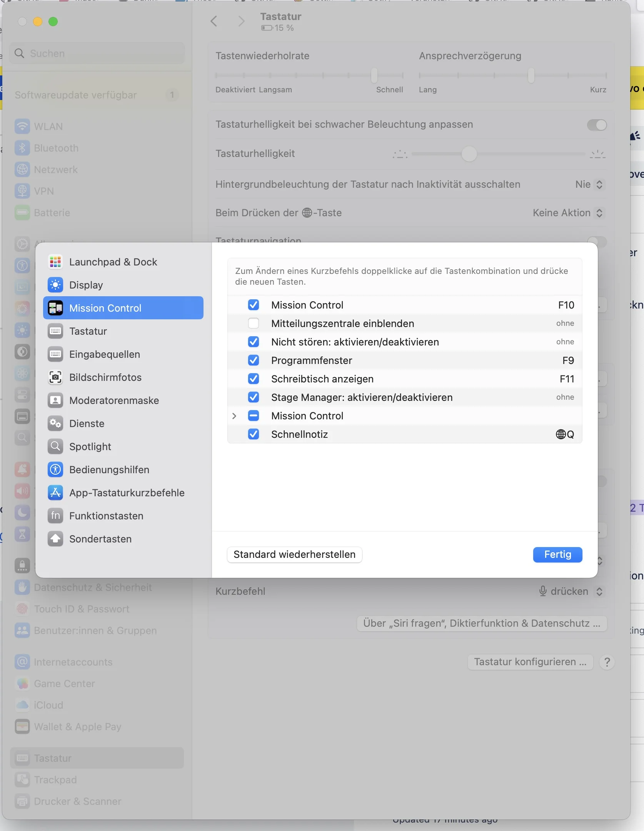Uncheck Schreibtisch anzeigen checkbox
This screenshot has width=644, height=831.
point(254,379)
